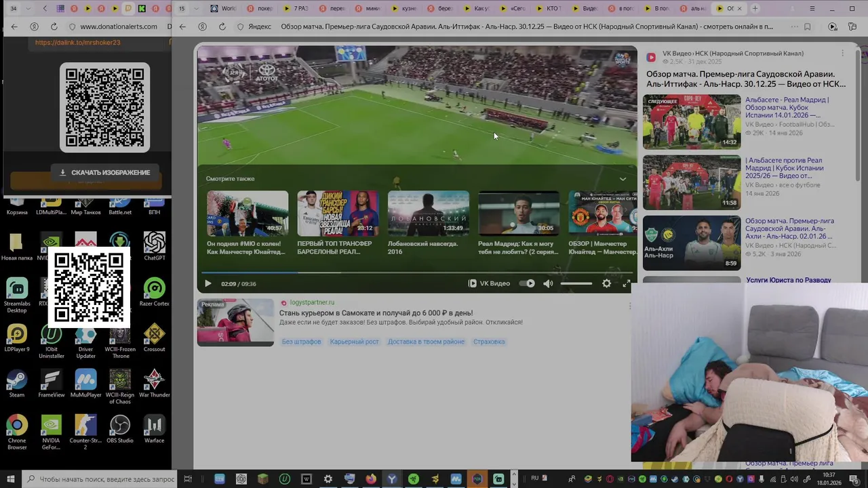Open the ChatGPT desktop shortcut
The width and height of the screenshot is (868, 488).
point(154,245)
